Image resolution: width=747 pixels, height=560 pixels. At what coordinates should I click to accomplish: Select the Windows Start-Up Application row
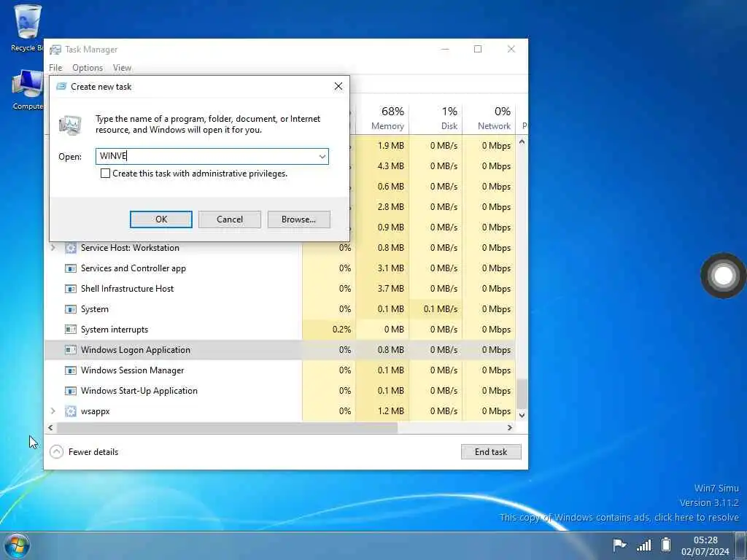coord(280,391)
